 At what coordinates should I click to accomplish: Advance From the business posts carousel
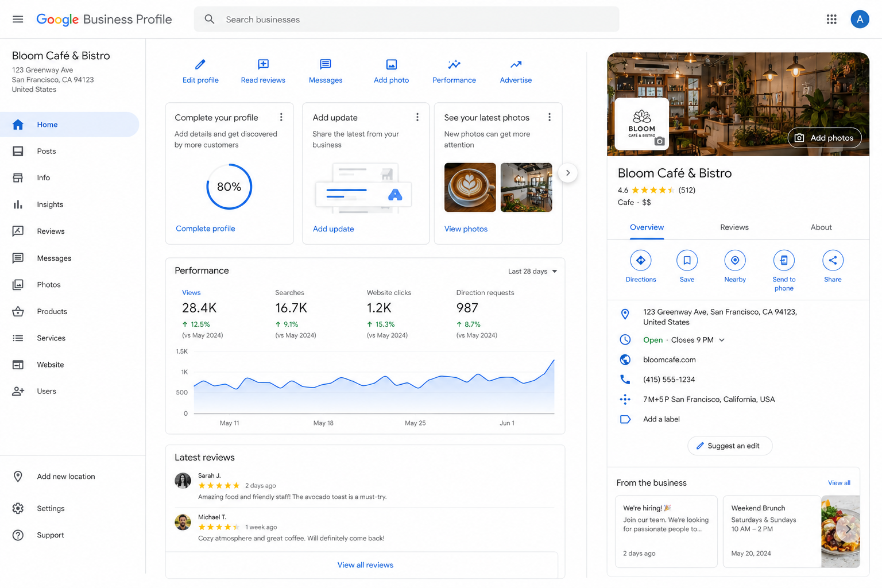[x=848, y=529]
